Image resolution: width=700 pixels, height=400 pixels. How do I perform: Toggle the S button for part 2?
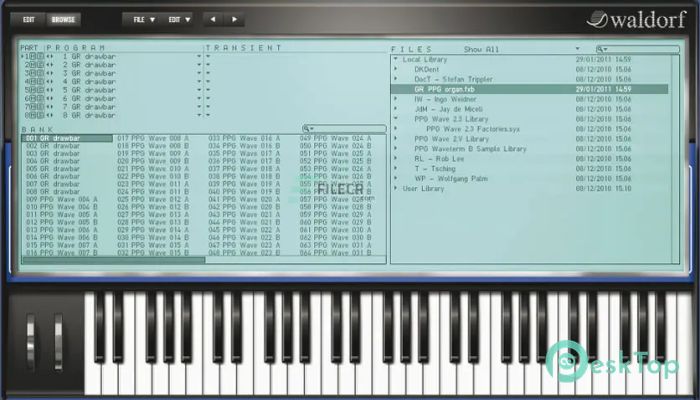click(x=41, y=65)
